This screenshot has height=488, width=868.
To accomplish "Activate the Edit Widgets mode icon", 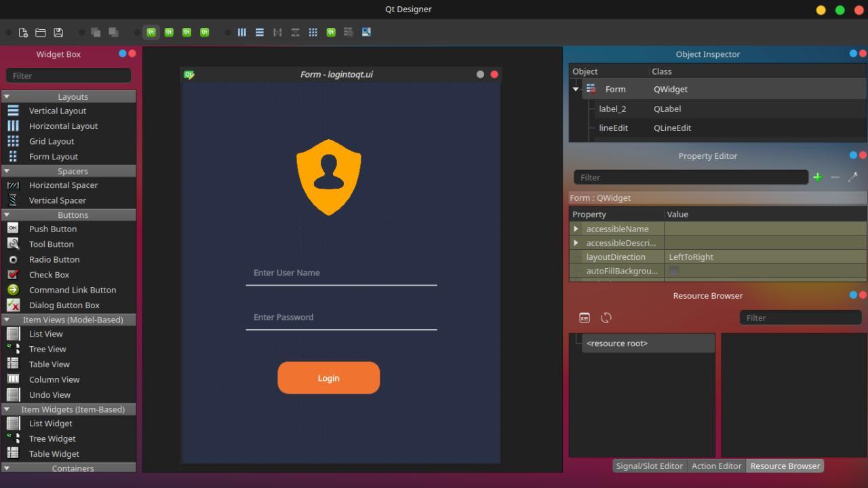I will 151,32.
